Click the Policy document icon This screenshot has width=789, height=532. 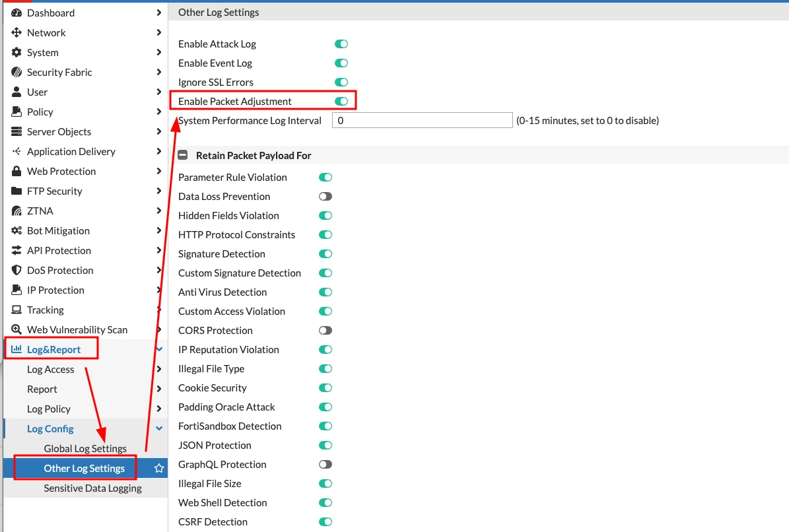click(x=17, y=112)
